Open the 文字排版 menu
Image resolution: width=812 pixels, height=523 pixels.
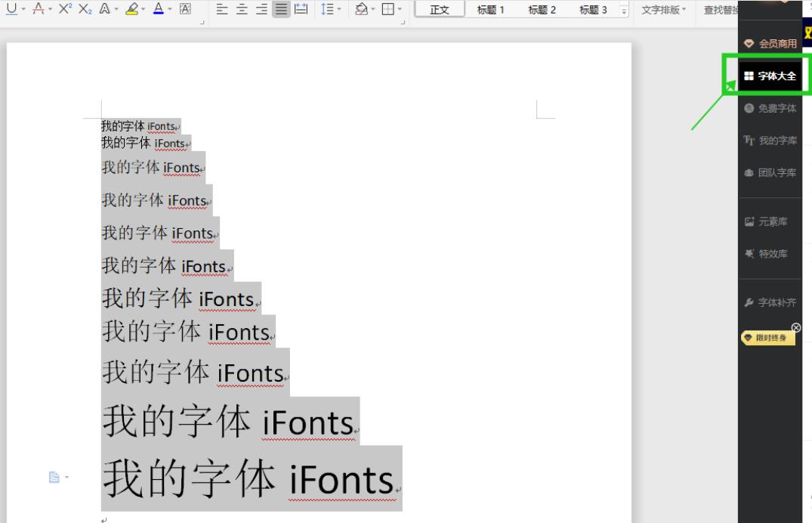pos(662,10)
